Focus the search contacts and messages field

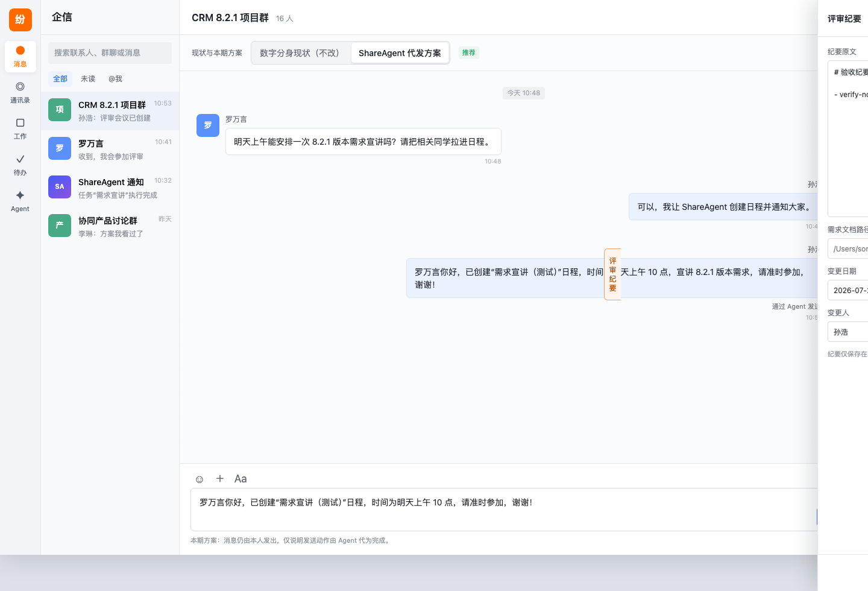(110, 53)
